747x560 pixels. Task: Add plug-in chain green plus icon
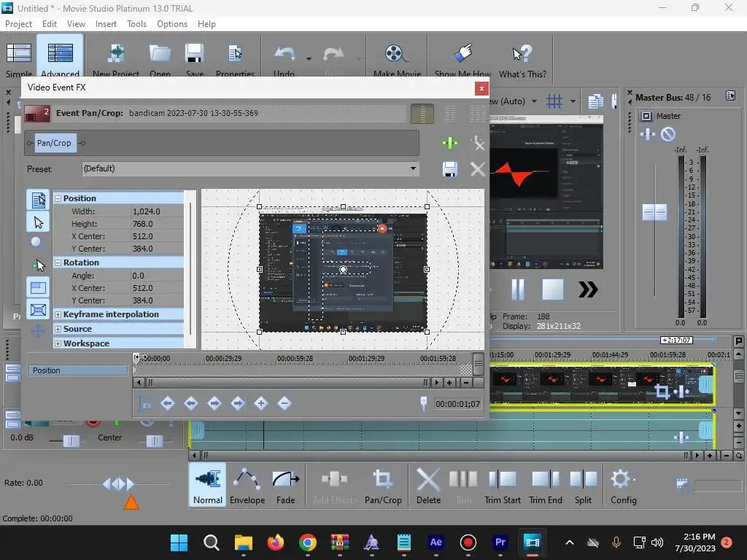(x=449, y=143)
